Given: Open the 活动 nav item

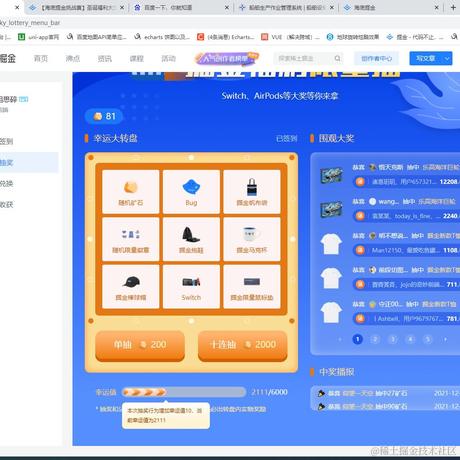Looking at the screenshot, I should click(169, 59).
